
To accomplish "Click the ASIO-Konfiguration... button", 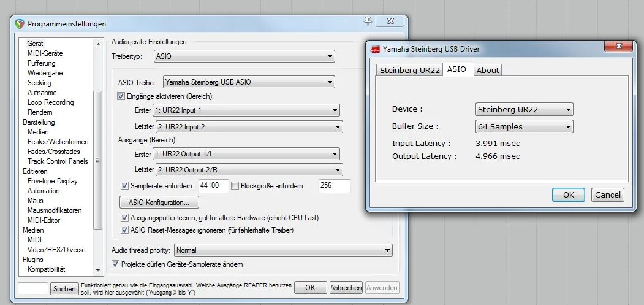I will point(159,203).
